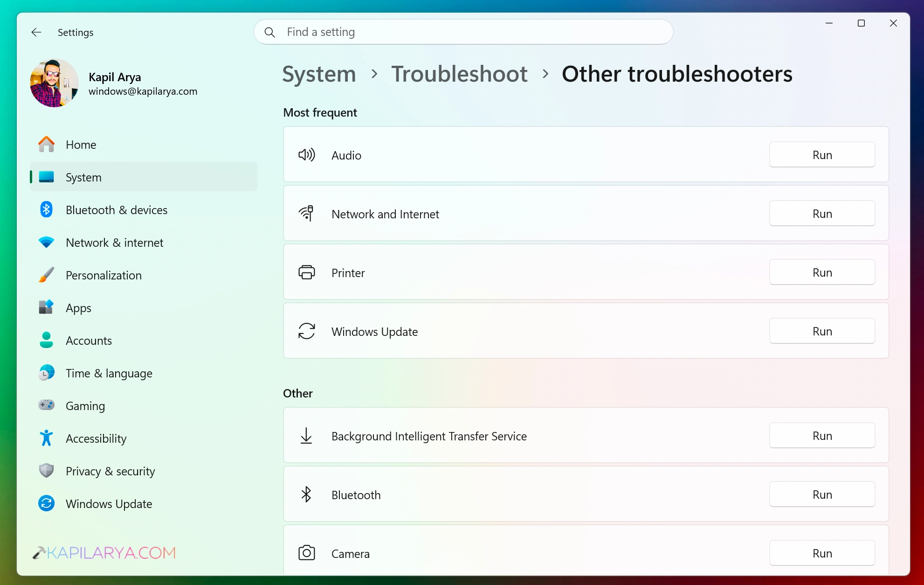Click the Background Intelligent Transfer download icon

click(306, 436)
